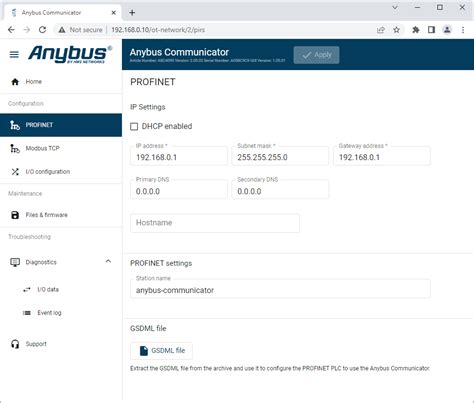Open the I/O data diagnostics page
The image size is (474, 403).
point(61,289)
